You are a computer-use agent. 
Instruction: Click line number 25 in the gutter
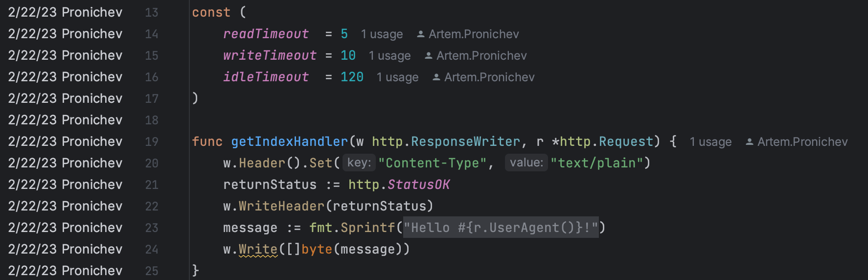coord(152,271)
